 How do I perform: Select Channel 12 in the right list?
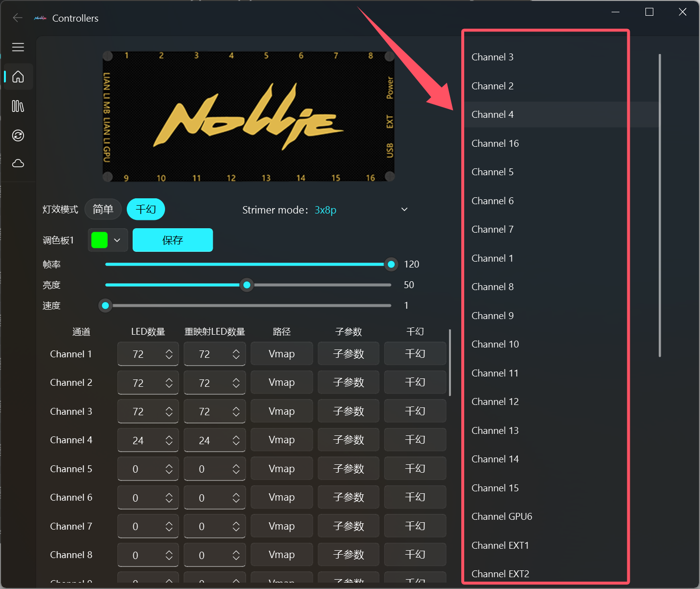(x=561, y=402)
